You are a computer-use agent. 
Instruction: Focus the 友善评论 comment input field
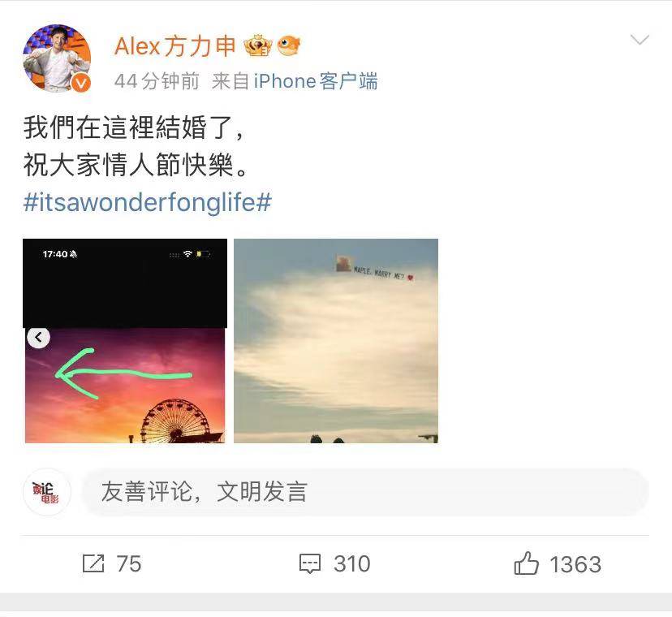[366, 492]
